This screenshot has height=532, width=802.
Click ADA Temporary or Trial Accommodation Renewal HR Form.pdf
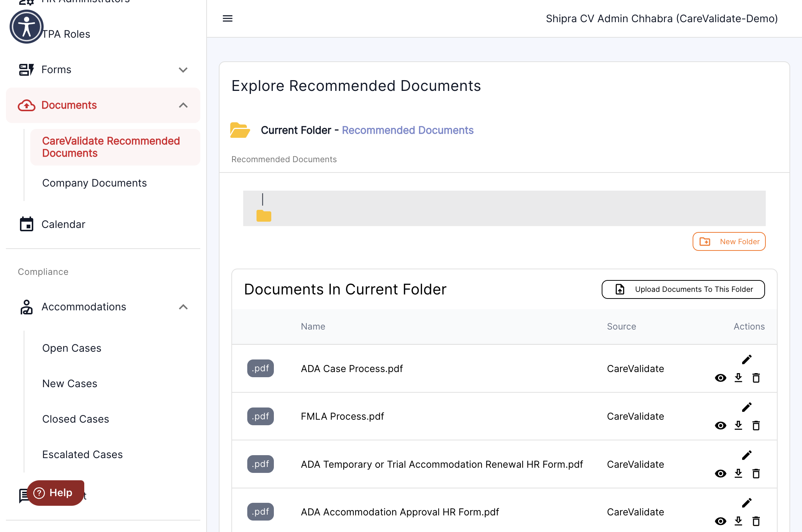pyautogui.click(x=442, y=464)
